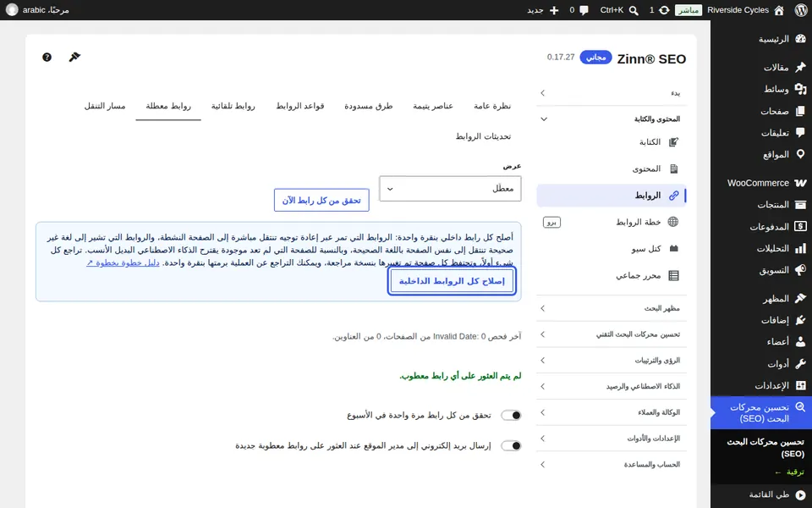Expand the الرؤى والترتيبات section
This screenshot has height=508, width=812.
click(x=612, y=361)
